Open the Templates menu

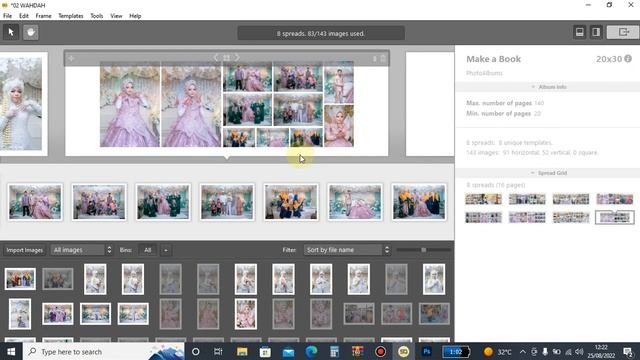click(71, 16)
